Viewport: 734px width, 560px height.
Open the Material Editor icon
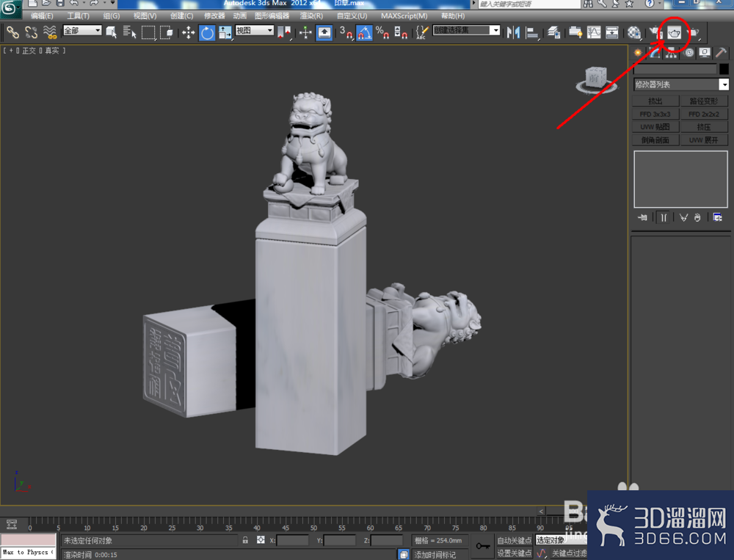(x=634, y=32)
